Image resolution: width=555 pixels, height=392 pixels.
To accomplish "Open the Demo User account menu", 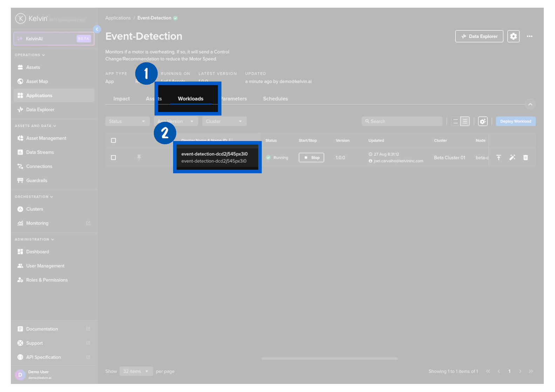I will click(x=54, y=374).
